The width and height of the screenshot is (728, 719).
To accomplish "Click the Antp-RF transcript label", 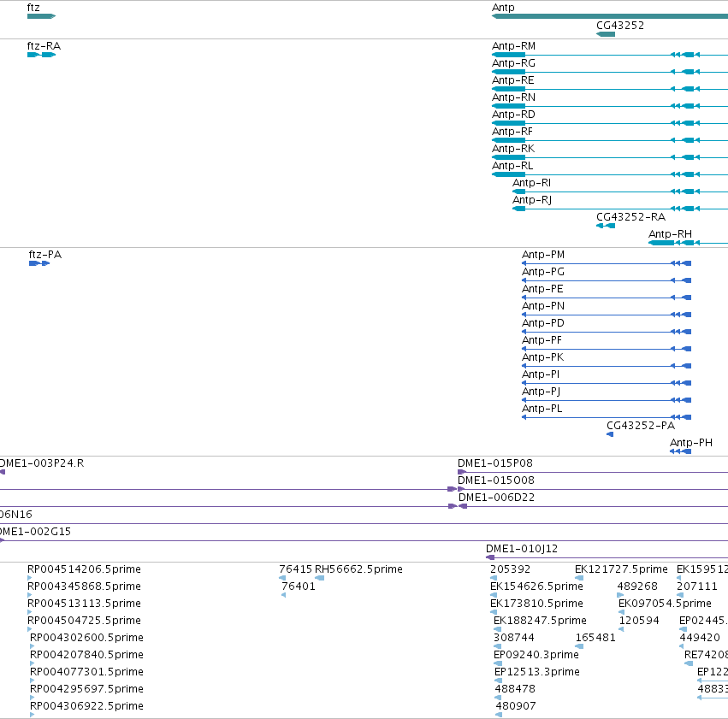I will [x=512, y=132].
